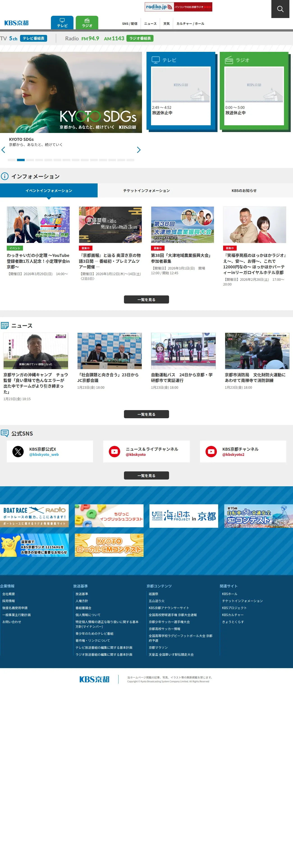The height and width of the screenshot is (868, 293).
Task: Open the テレビ now-airing panel
Action: [181, 91]
